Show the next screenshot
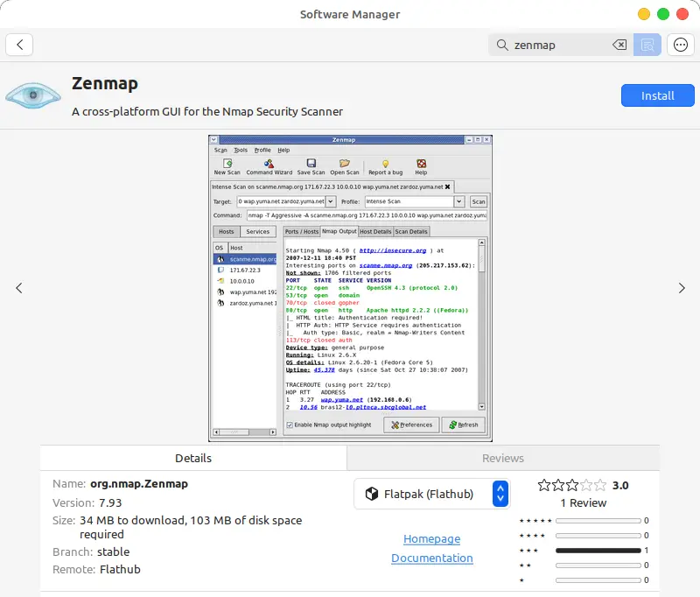Viewport: 700px width, 597px height. (x=682, y=288)
